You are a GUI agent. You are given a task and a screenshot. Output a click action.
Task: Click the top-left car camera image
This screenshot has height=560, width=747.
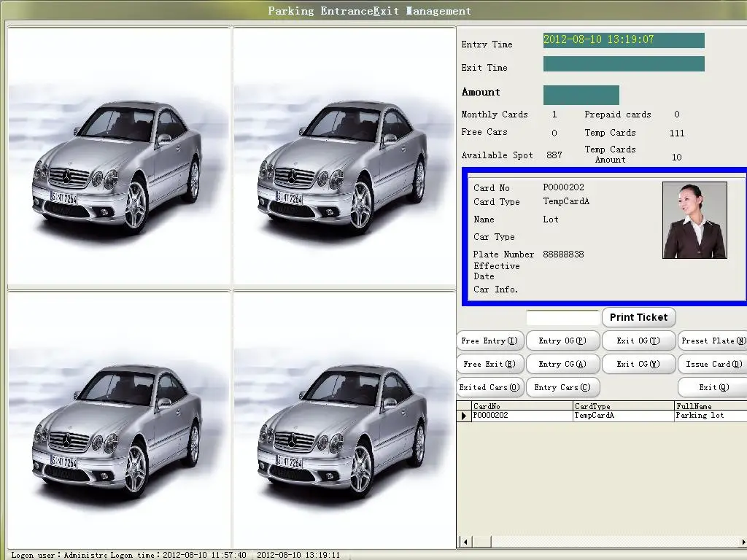coord(120,157)
